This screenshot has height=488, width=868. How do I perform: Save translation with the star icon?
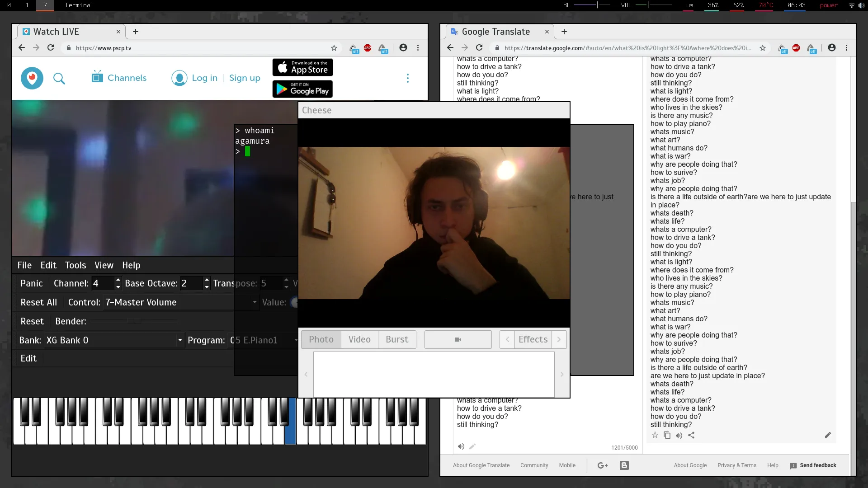(655, 435)
